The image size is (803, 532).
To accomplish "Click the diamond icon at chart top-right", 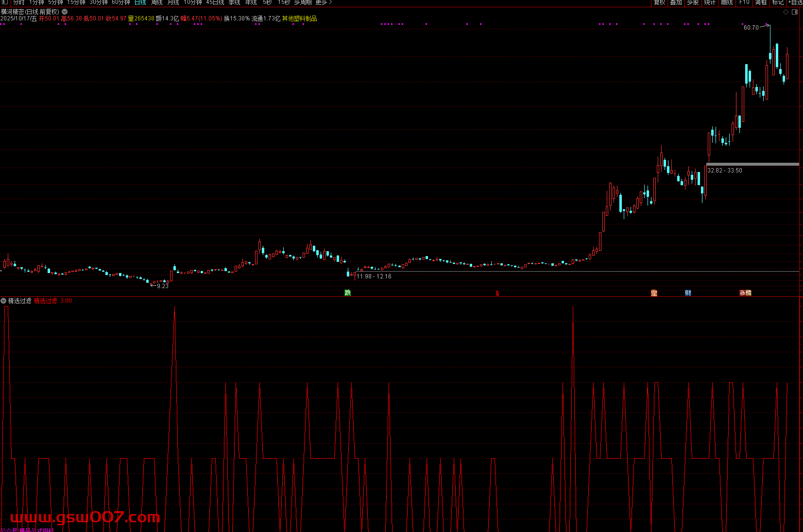I will point(786,12).
